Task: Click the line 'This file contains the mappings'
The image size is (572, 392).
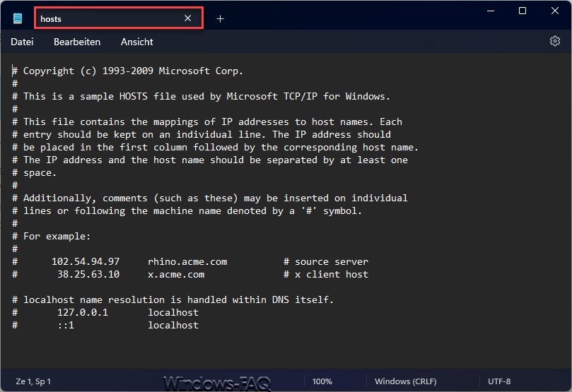Action: click(207, 121)
